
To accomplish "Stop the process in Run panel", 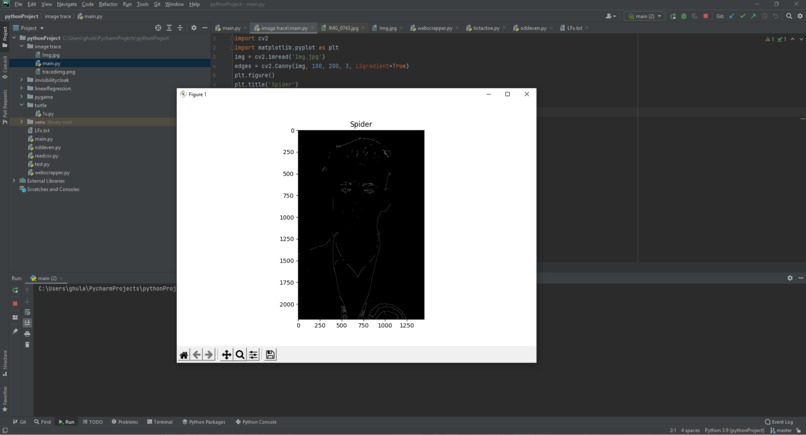I will 15,304.
